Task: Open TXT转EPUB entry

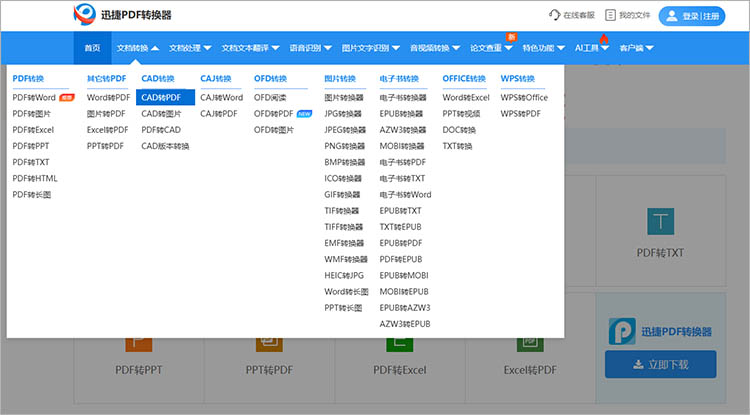Action: [x=400, y=227]
